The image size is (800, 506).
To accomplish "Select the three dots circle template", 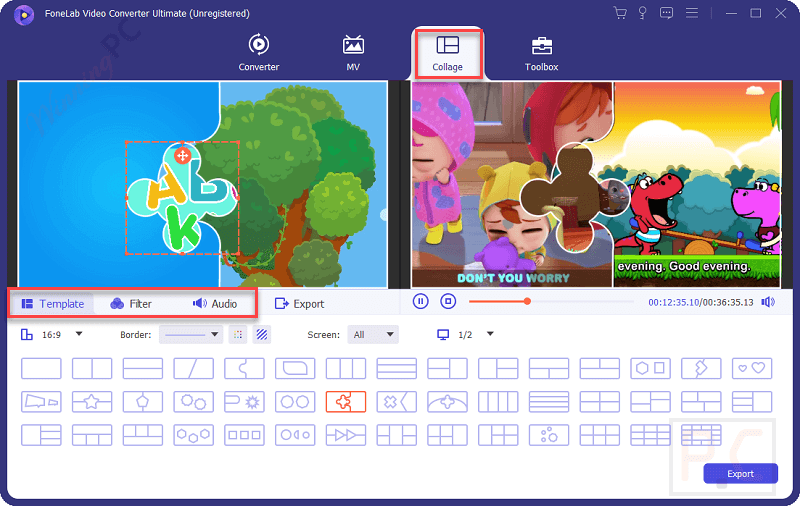I will coord(549,436).
